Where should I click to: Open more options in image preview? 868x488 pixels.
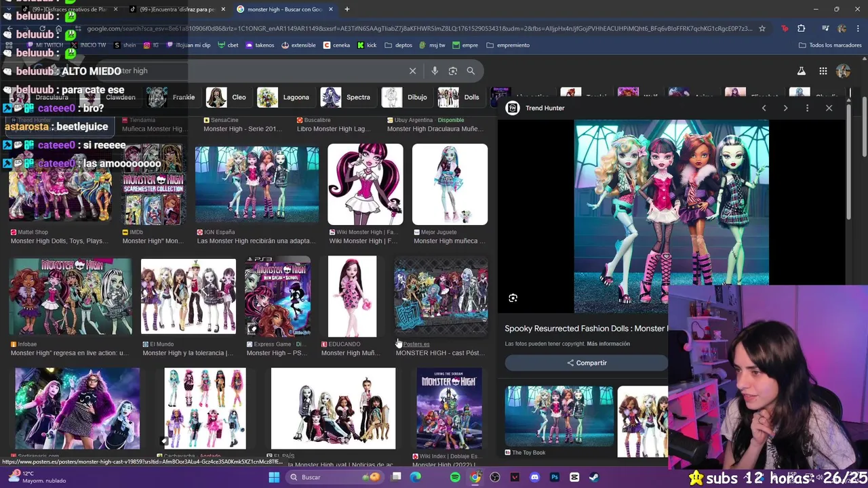click(x=807, y=108)
